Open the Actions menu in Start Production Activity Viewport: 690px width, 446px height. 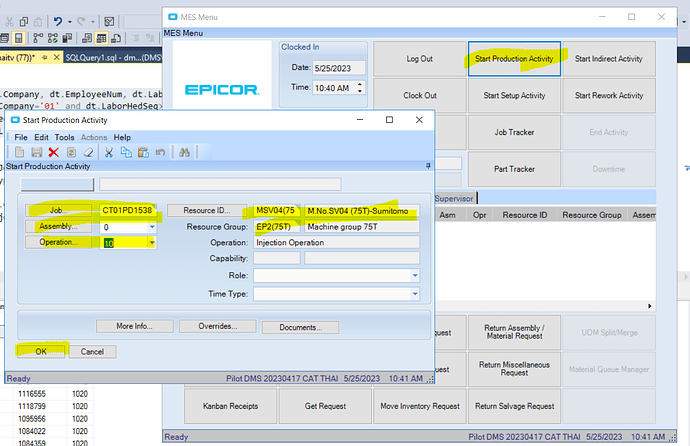pyautogui.click(x=94, y=137)
